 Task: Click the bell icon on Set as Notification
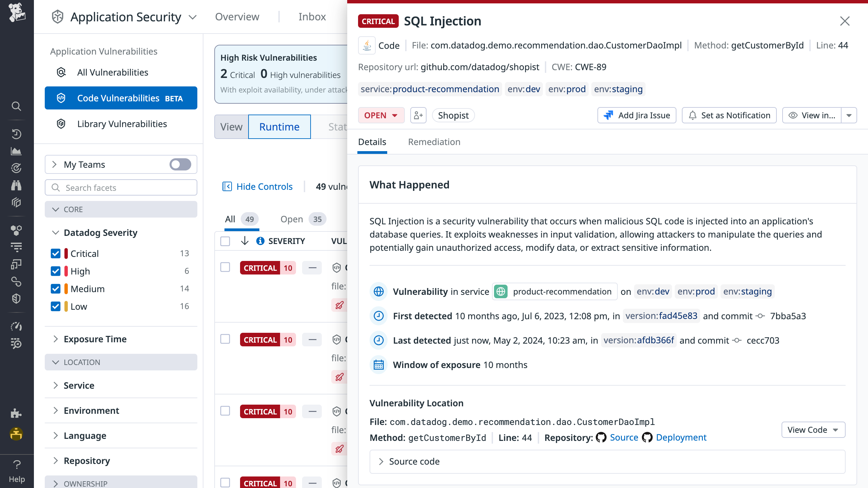693,115
